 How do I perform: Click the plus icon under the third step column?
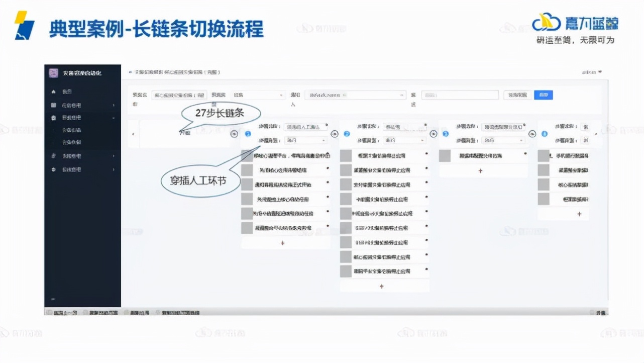coord(481,171)
